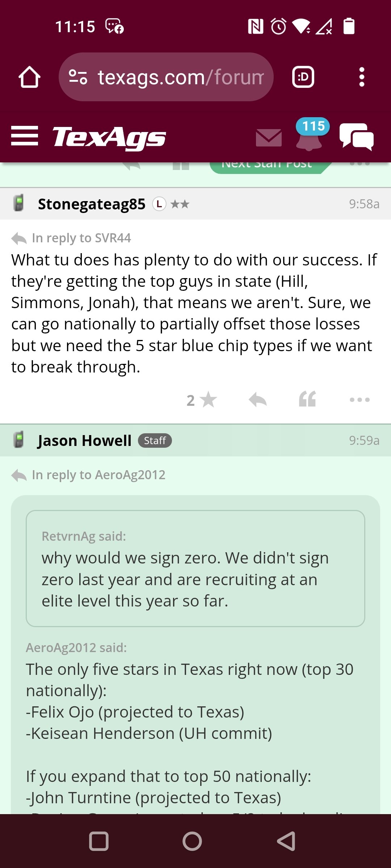Open the site info icon in the address bar

tap(78, 77)
